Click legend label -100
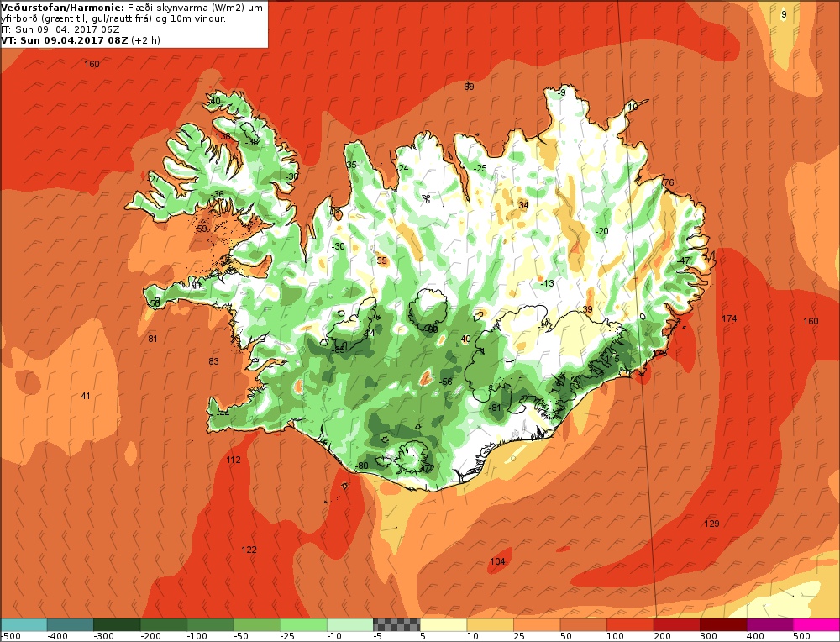The image size is (840, 642). click(196, 637)
